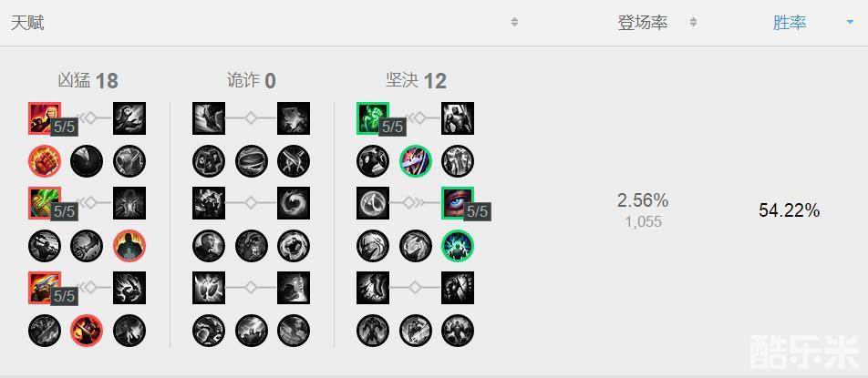868x378 pixels.
Task: Click the 54.22% win rate value
Action: [x=789, y=210]
